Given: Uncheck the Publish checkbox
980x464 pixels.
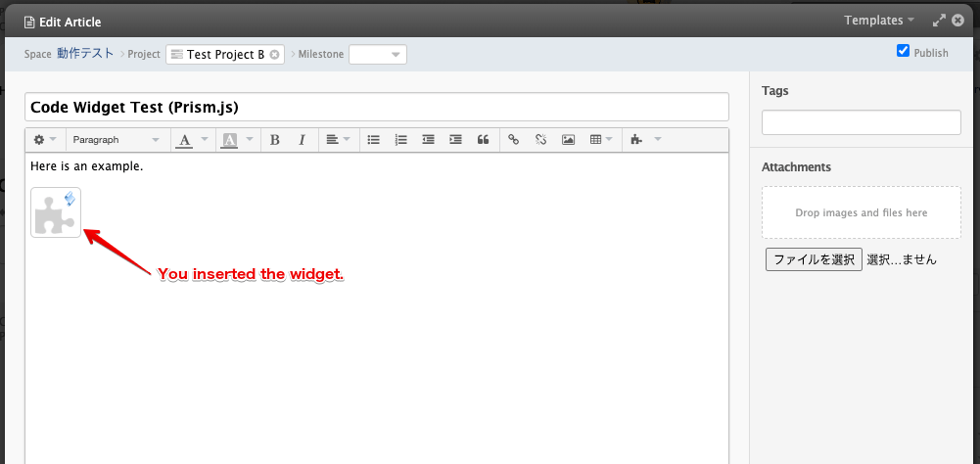Looking at the screenshot, I should 903,51.
